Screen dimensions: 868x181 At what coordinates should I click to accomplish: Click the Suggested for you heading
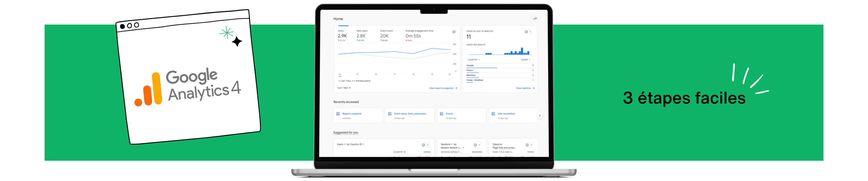(345, 132)
